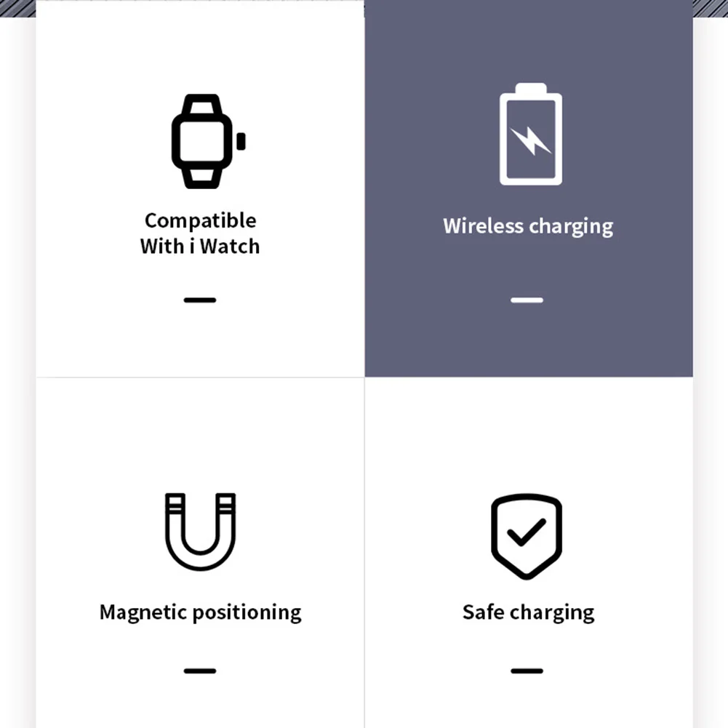Viewport: 728px width, 728px height.
Task: Click the left pole tip of the magnet
Action: [x=175, y=501]
